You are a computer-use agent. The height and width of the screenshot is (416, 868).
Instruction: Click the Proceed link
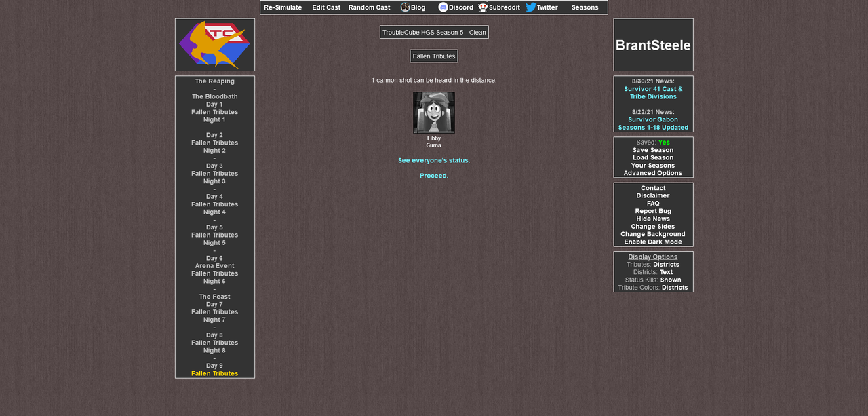(x=434, y=176)
